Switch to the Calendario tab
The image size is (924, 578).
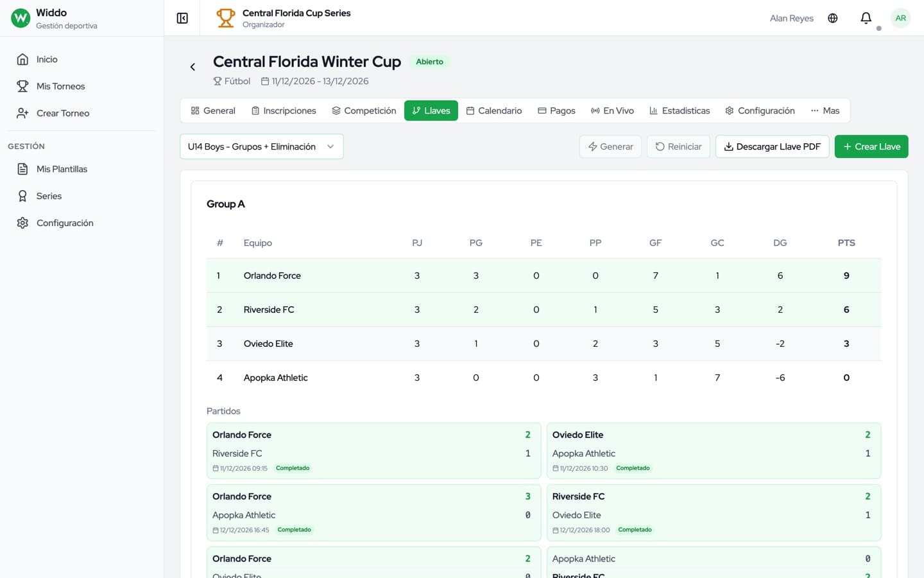[494, 110]
